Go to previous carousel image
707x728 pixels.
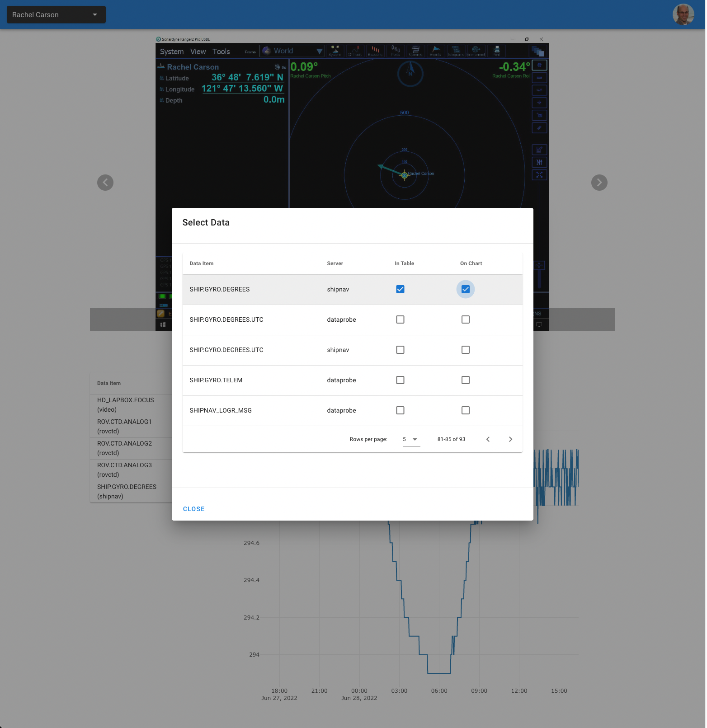pos(105,183)
